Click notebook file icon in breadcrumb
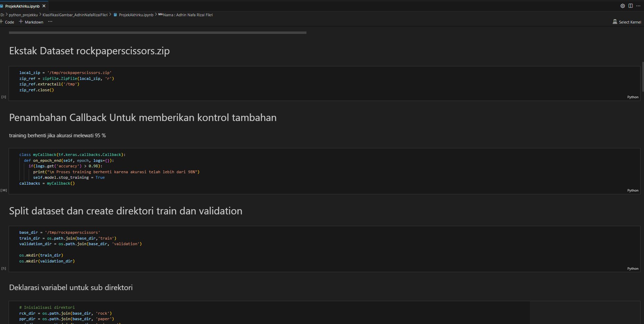Image resolution: width=644 pixels, height=324 pixels. pos(116,15)
